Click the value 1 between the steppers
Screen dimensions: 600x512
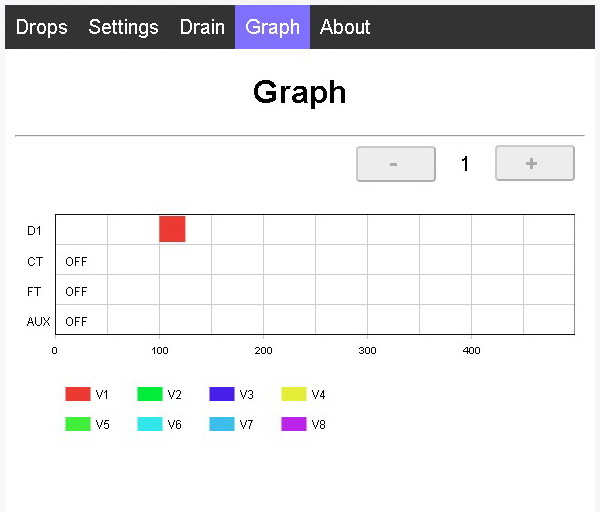click(465, 164)
